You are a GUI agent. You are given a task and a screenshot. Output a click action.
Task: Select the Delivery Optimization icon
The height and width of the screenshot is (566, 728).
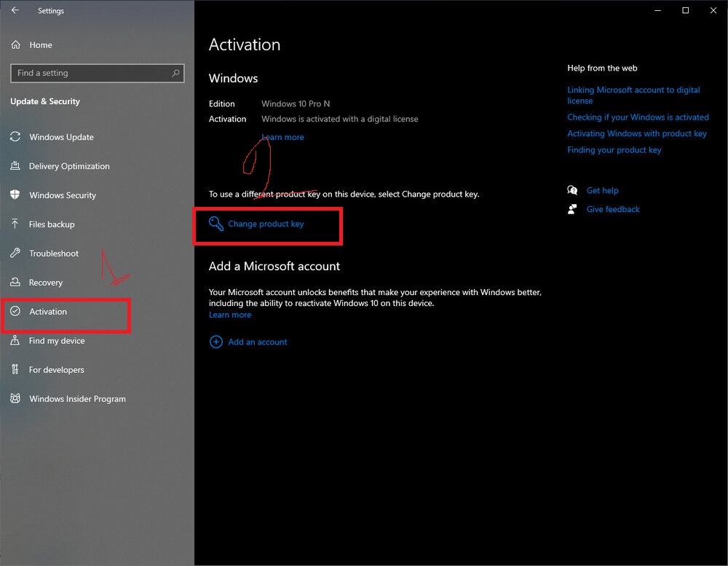click(15, 166)
